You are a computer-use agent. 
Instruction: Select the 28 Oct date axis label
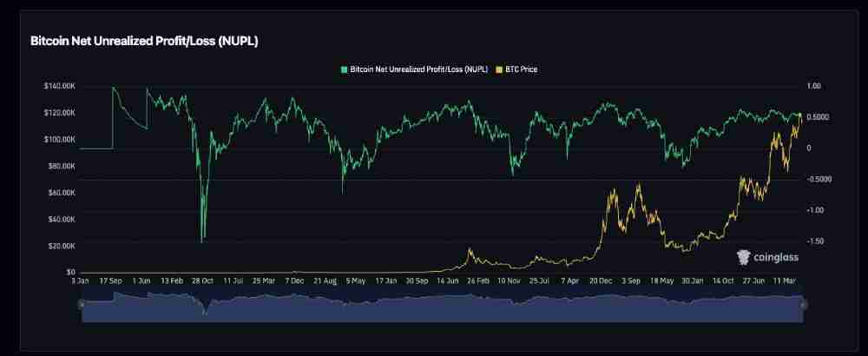pos(201,281)
